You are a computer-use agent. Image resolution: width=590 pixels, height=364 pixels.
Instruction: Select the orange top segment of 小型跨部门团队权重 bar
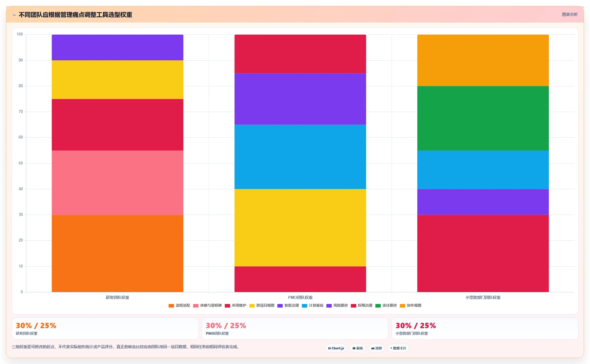coord(483,60)
